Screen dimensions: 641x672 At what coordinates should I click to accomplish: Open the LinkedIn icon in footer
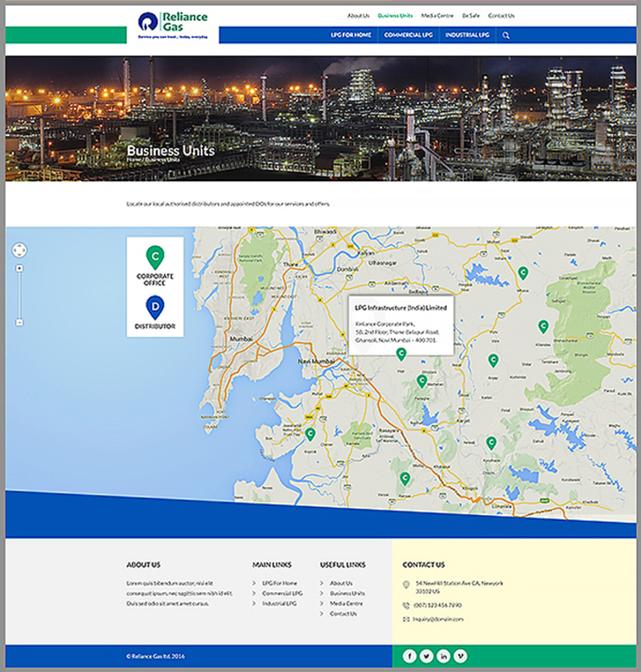pyautogui.click(x=443, y=656)
